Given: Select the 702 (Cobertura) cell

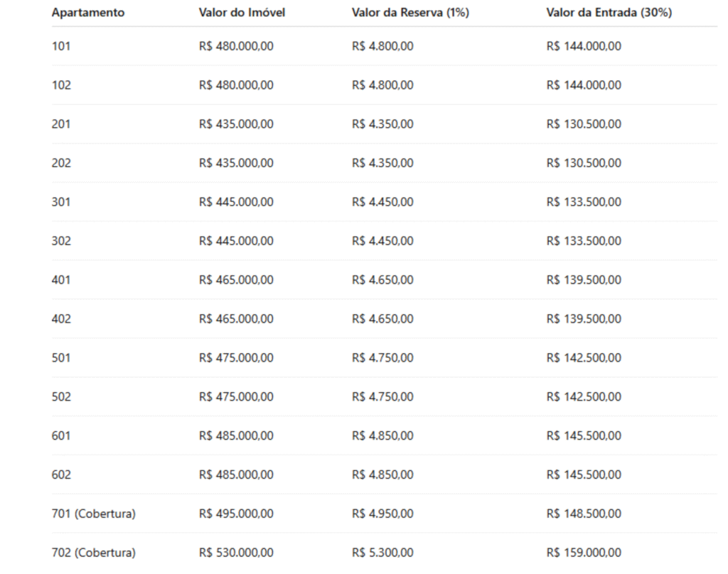Looking at the screenshot, I should coord(94,553).
